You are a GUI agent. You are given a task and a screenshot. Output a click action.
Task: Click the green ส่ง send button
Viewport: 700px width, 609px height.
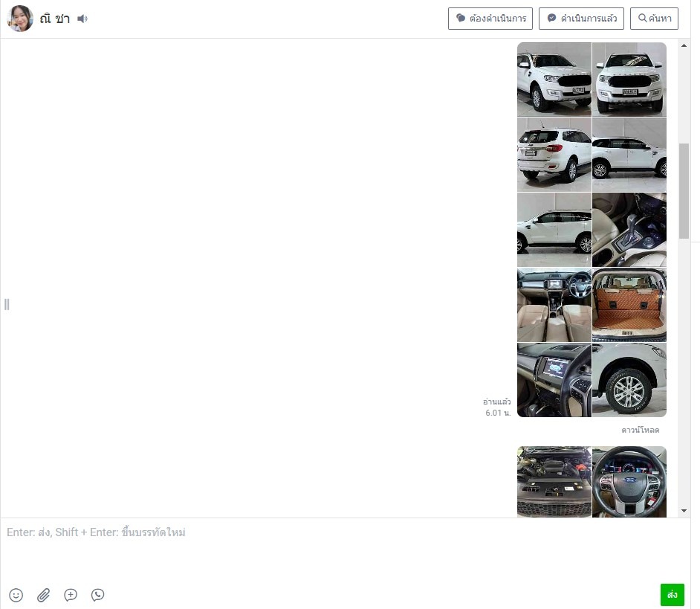coord(673,595)
